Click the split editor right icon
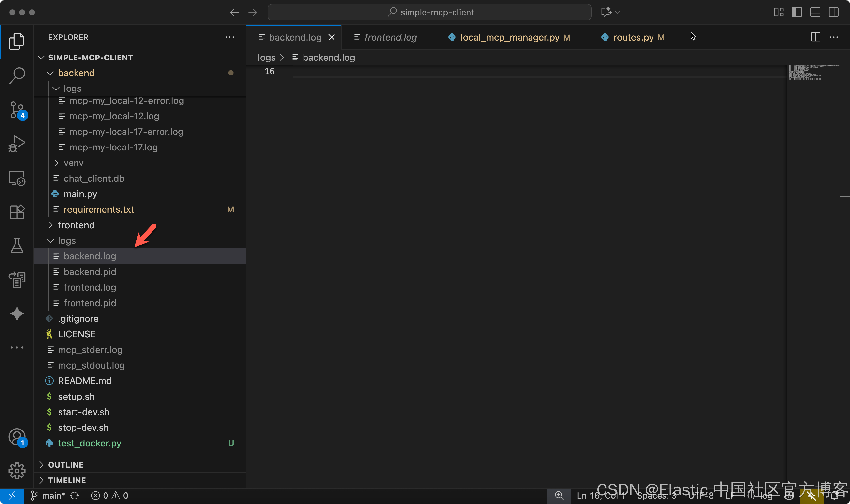Viewport: 850px width, 504px height. [815, 37]
